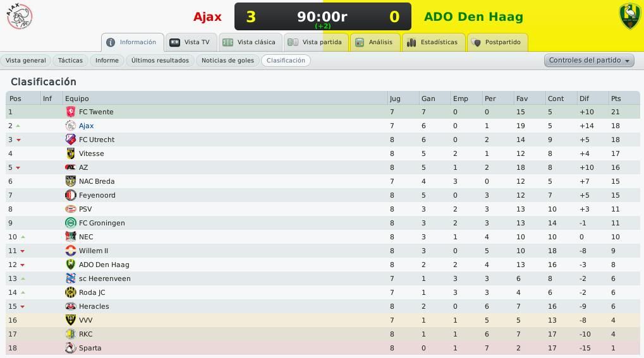This screenshot has height=358, width=644.
Task: Click the FC Groningen badge icon
Action: pyautogui.click(x=71, y=223)
